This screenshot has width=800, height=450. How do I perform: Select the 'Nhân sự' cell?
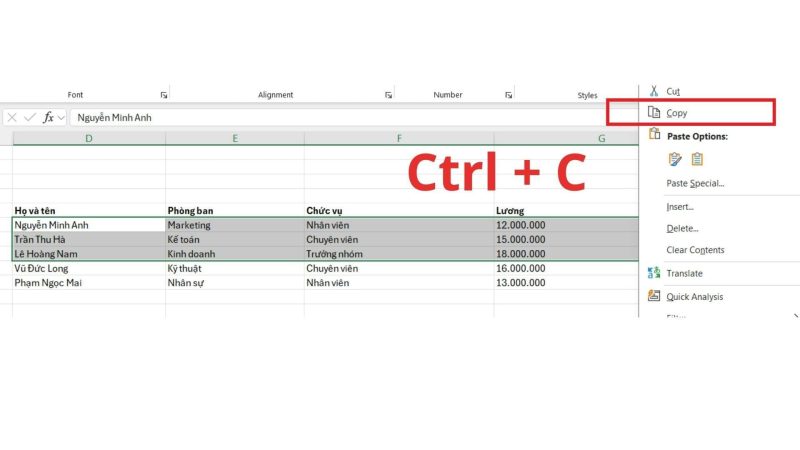tap(235, 283)
